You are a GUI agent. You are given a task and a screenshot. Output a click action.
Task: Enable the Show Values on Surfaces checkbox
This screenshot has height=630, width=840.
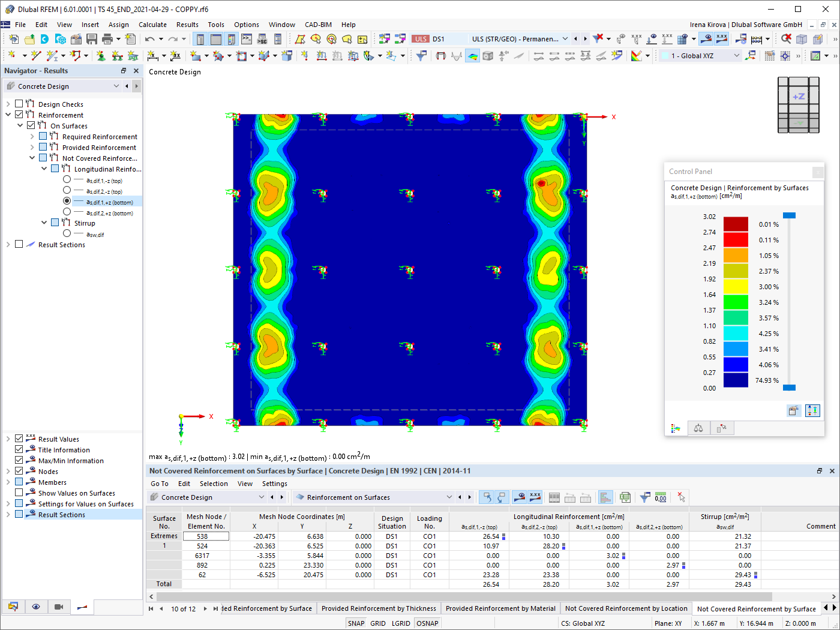(x=19, y=493)
